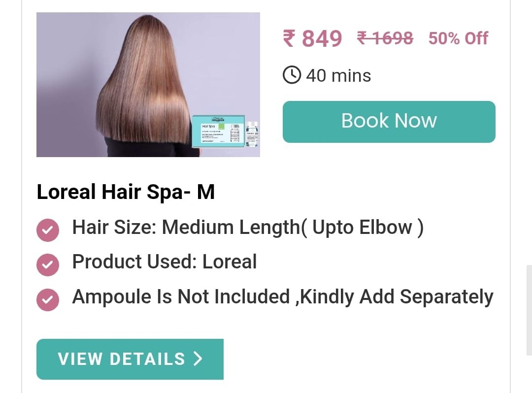
Task: Click the Loreal Hair Spa box in image
Action: (218, 131)
